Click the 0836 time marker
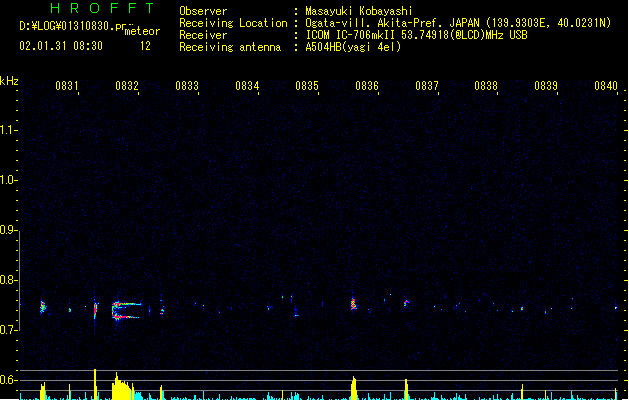The image size is (629, 400). pyautogui.click(x=367, y=86)
